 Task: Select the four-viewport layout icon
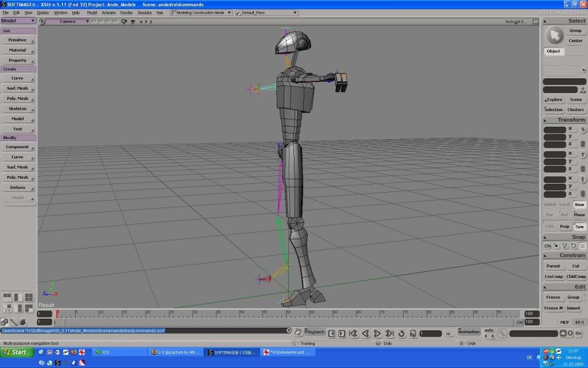coord(29,297)
